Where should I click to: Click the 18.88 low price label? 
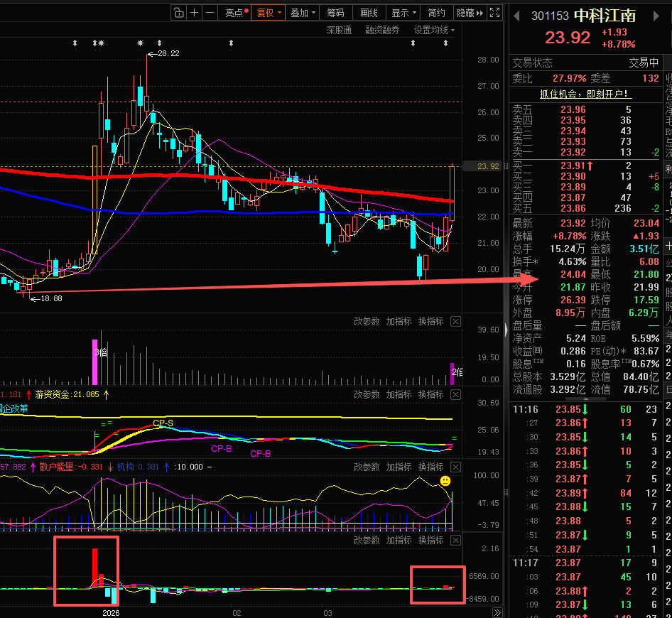pyautogui.click(x=51, y=299)
